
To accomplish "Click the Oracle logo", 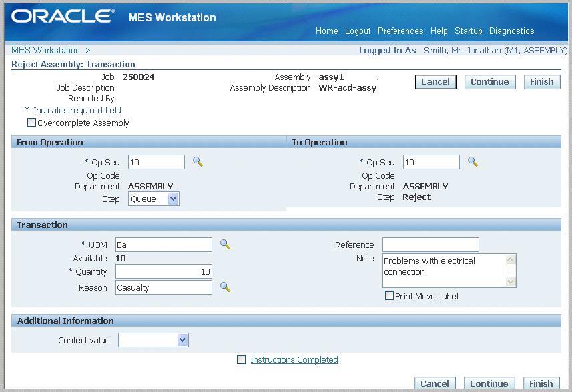I will pyautogui.click(x=63, y=17).
